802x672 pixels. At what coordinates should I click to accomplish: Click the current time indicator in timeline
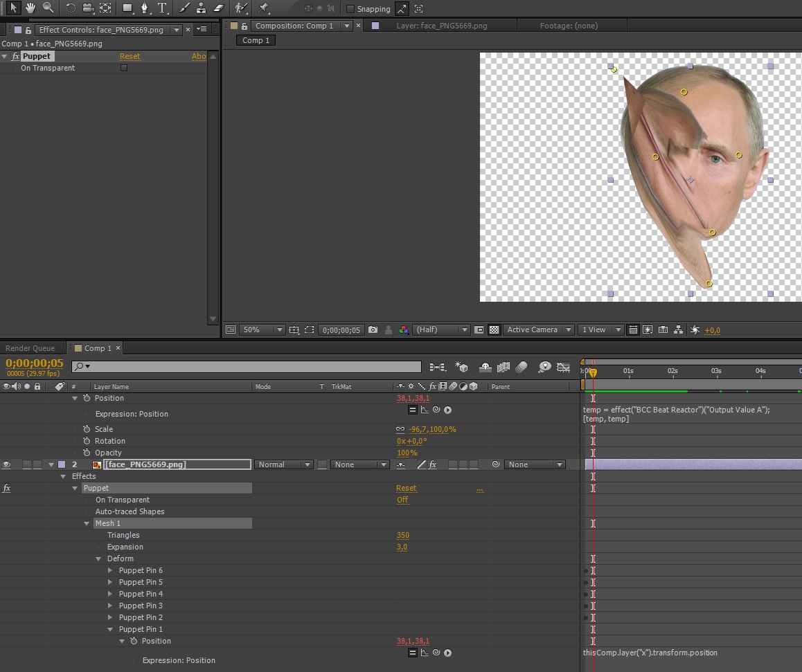(x=593, y=372)
